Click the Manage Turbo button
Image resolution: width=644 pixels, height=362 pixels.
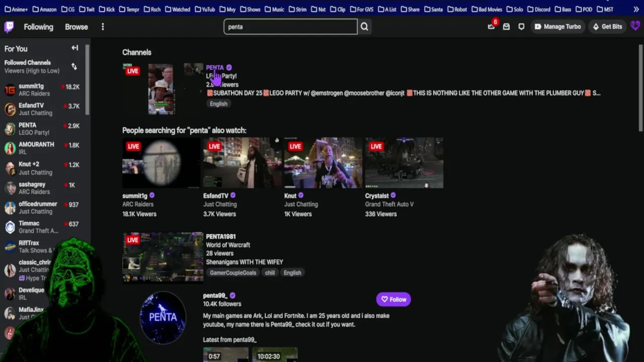point(557,27)
